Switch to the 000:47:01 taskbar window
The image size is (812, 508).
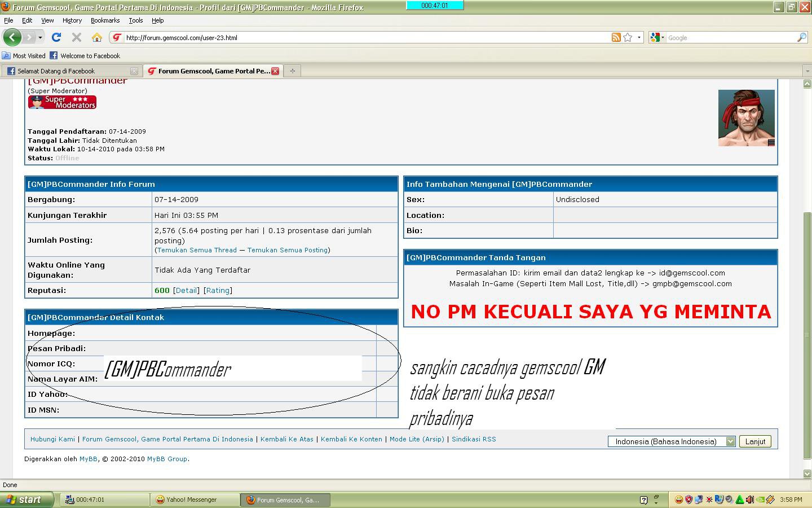coord(104,500)
